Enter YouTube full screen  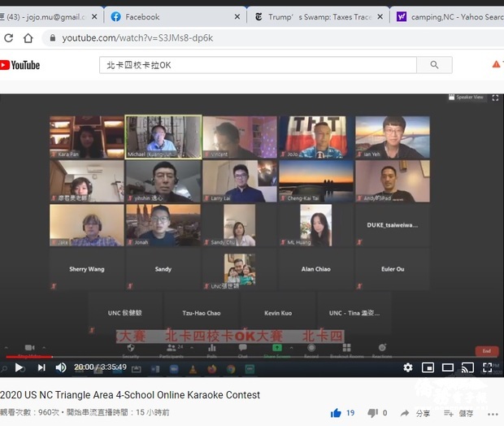487,367
